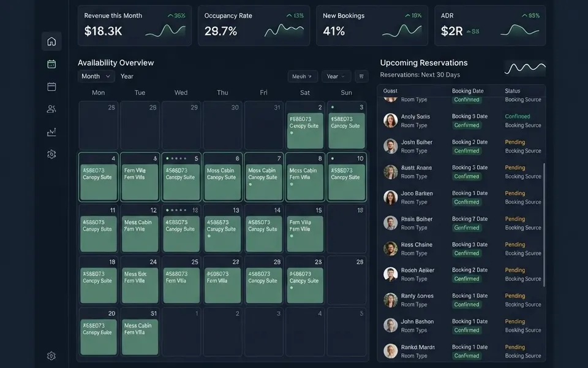The height and width of the screenshot is (368, 588).
Task: Open the ADR card
Action: 490,26
